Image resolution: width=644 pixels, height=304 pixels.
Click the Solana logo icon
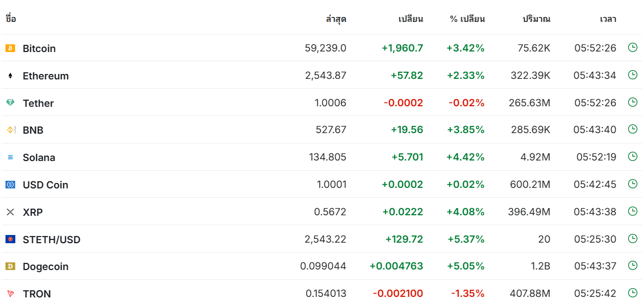[x=10, y=157]
